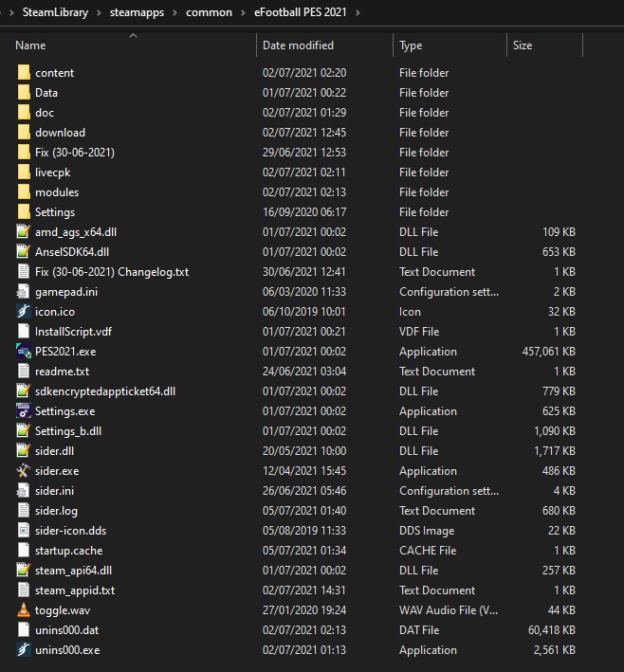The height and width of the screenshot is (672, 624).
Task: Expand the chevron after SteamLibrary breadcrumb
Action: 99,12
